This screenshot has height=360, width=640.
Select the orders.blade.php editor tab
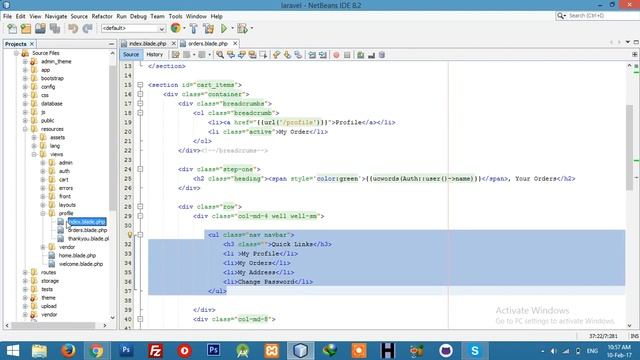coord(208,43)
